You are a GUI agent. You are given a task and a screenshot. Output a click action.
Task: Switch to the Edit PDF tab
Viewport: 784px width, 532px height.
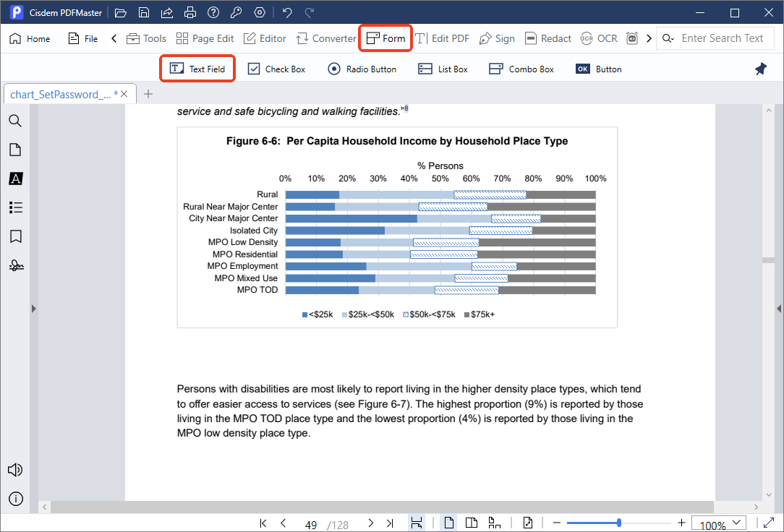click(x=442, y=38)
